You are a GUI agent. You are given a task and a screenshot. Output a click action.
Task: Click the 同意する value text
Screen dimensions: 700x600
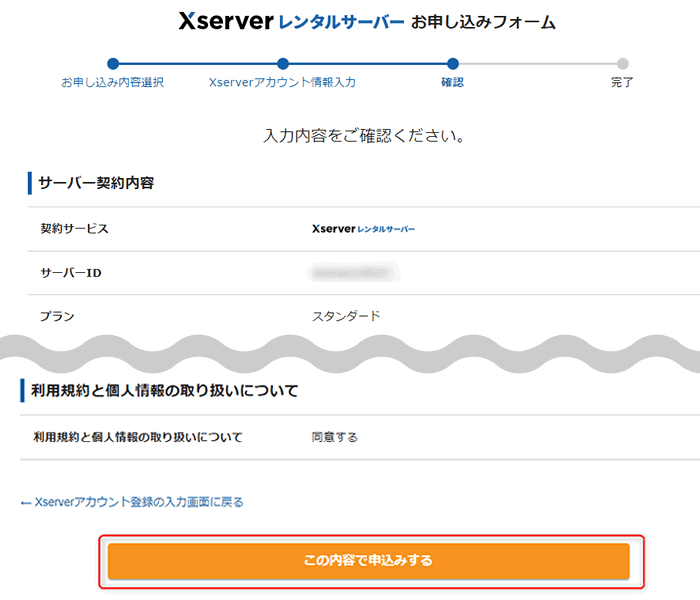pyautogui.click(x=335, y=437)
